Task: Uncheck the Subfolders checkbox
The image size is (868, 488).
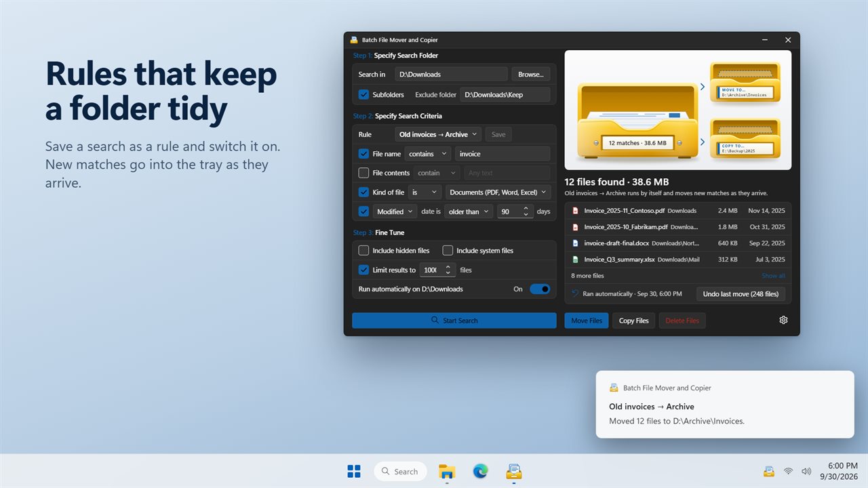Action: (x=363, y=94)
